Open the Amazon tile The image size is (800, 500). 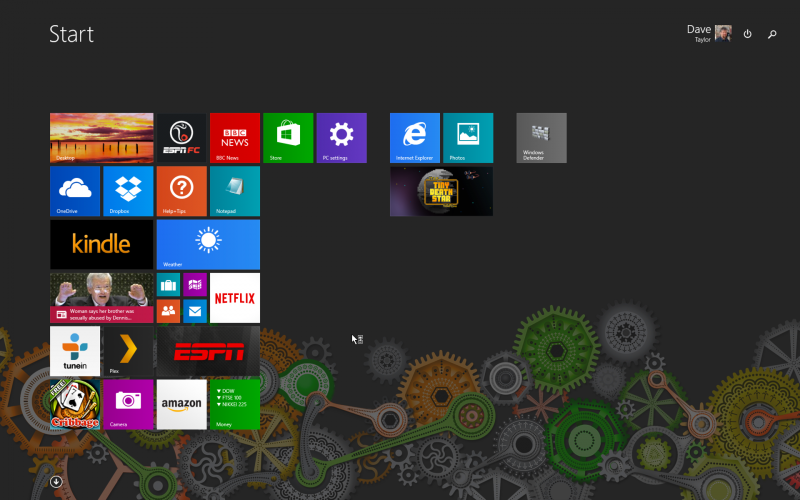pos(181,404)
